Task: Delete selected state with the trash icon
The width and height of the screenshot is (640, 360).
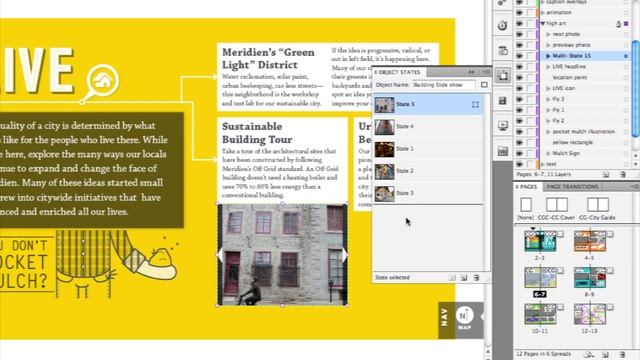Action: pyautogui.click(x=476, y=278)
